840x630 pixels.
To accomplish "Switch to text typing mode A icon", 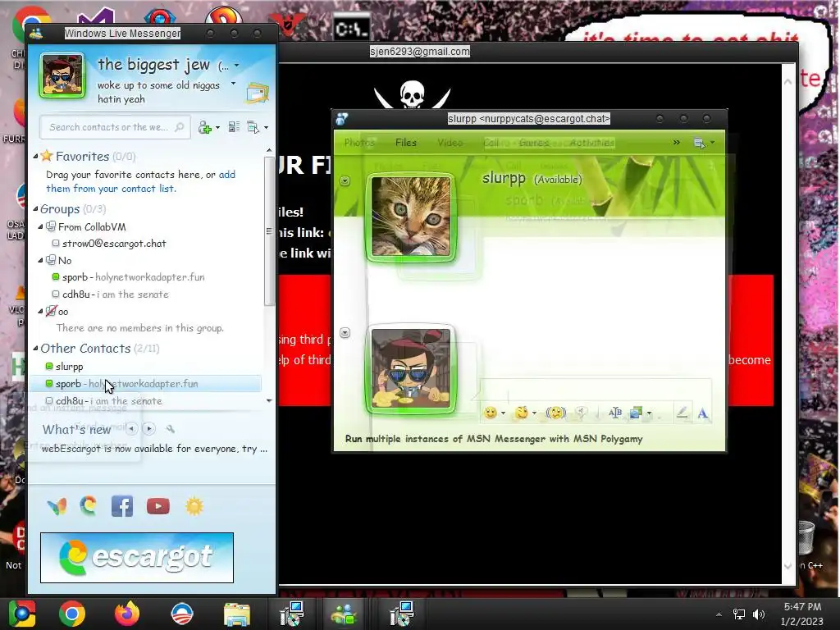I will pyautogui.click(x=703, y=413).
